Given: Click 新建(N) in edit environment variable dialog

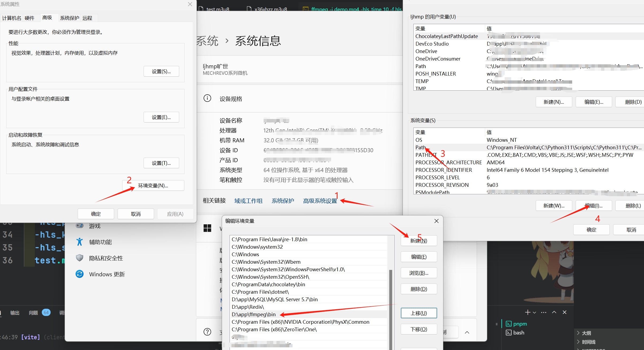Looking at the screenshot, I should 418,241.
